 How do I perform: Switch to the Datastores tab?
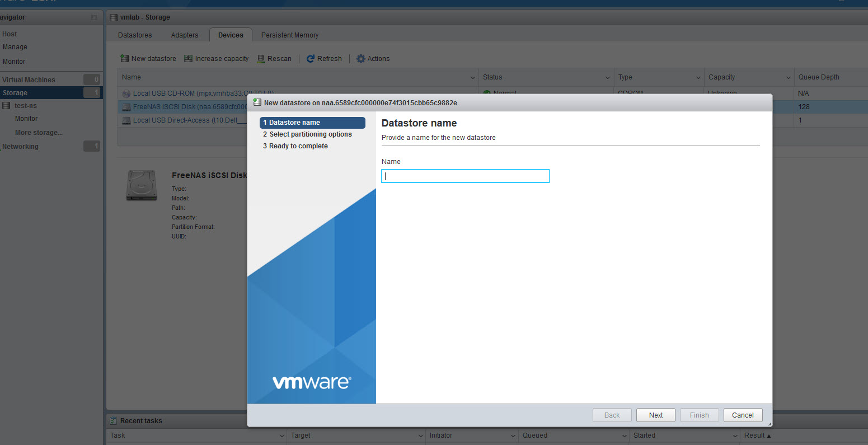[135, 35]
